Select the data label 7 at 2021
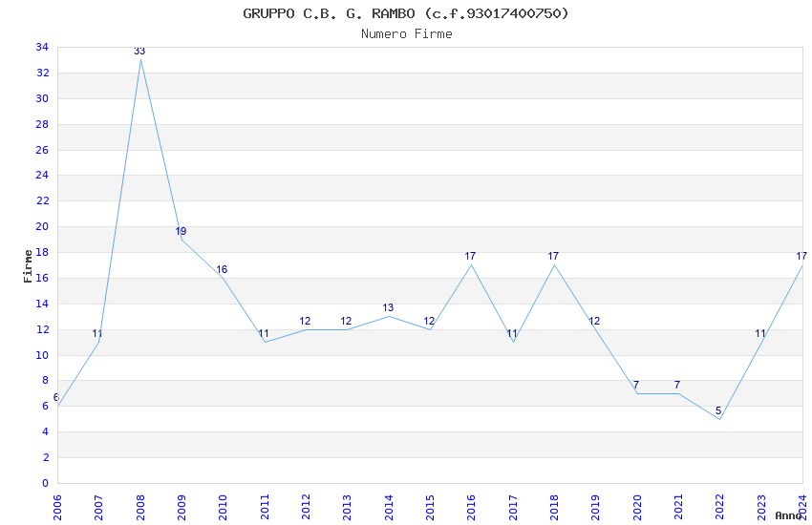 point(677,385)
